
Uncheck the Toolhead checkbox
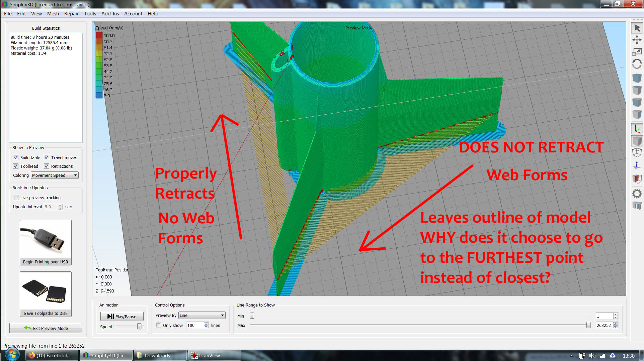(x=16, y=166)
